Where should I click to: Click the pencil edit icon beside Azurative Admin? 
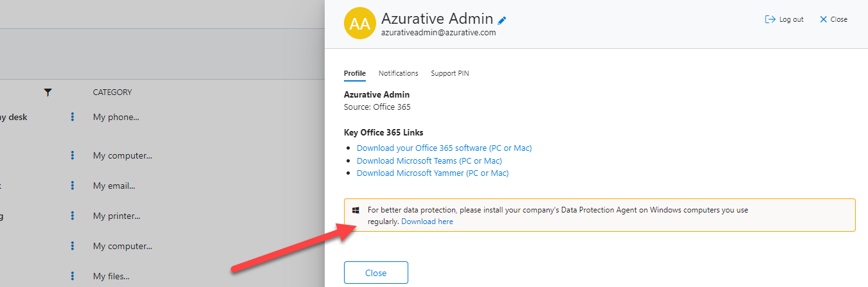[x=502, y=21]
